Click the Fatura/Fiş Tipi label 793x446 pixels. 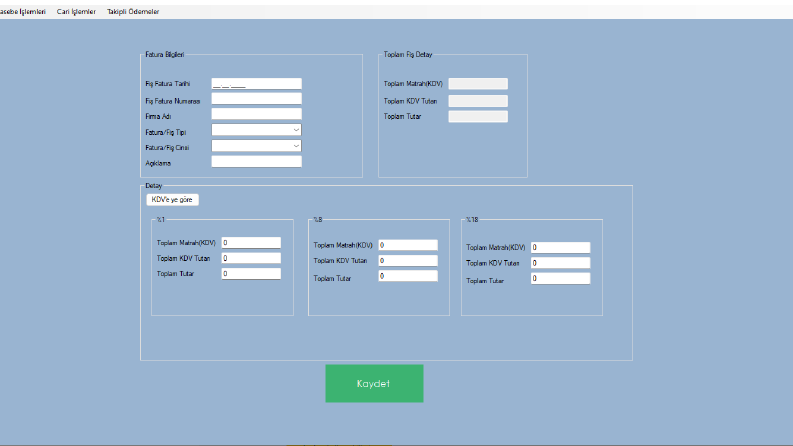166,132
